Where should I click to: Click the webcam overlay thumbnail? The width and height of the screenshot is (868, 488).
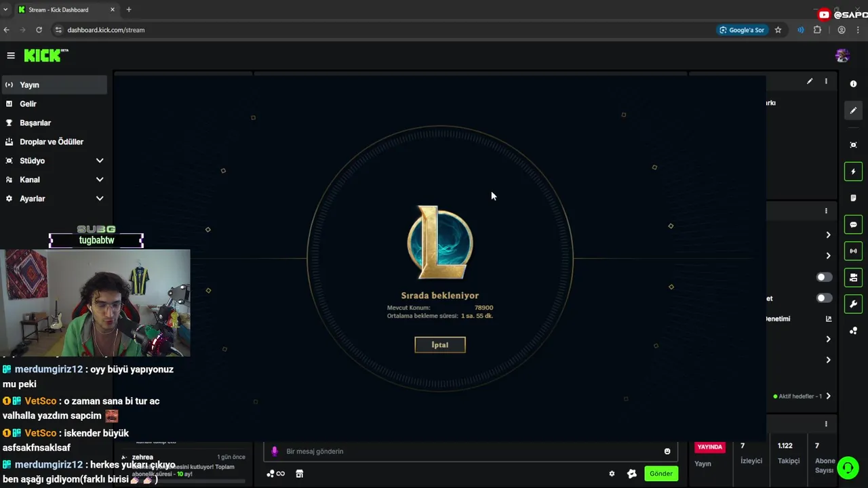(x=95, y=303)
